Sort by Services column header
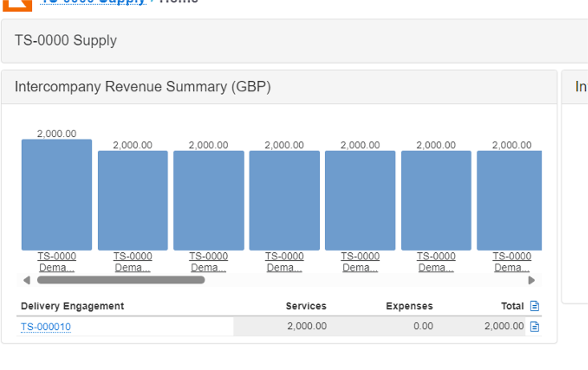The image size is (588, 370). tap(306, 306)
